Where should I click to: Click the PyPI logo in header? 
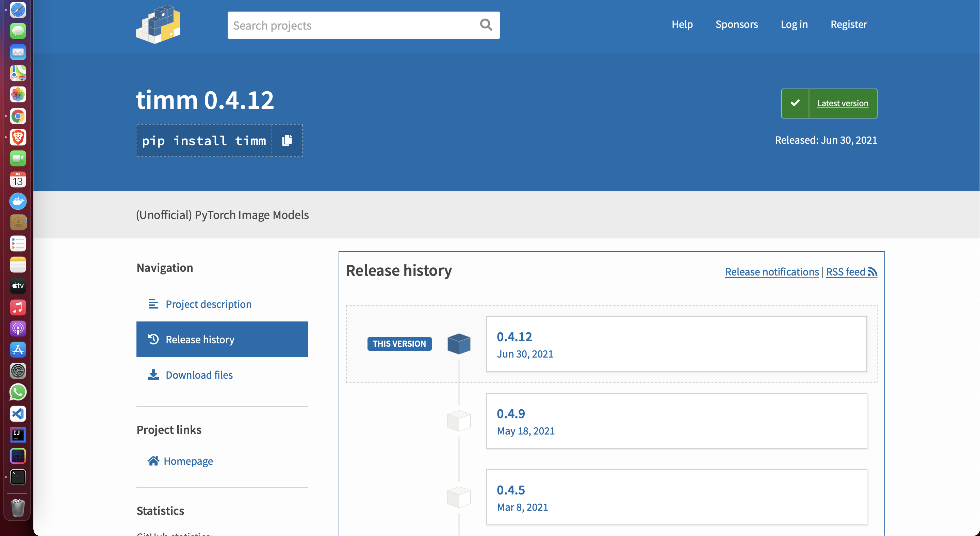point(158,24)
